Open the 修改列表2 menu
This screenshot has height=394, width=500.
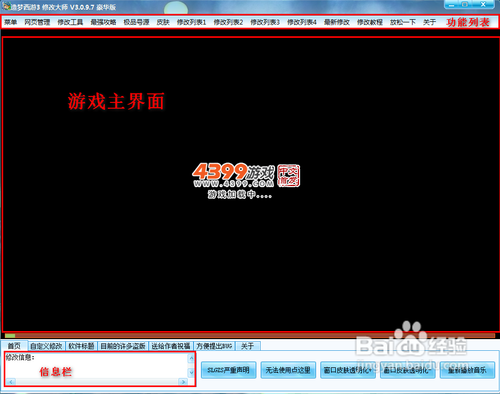coord(228,22)
